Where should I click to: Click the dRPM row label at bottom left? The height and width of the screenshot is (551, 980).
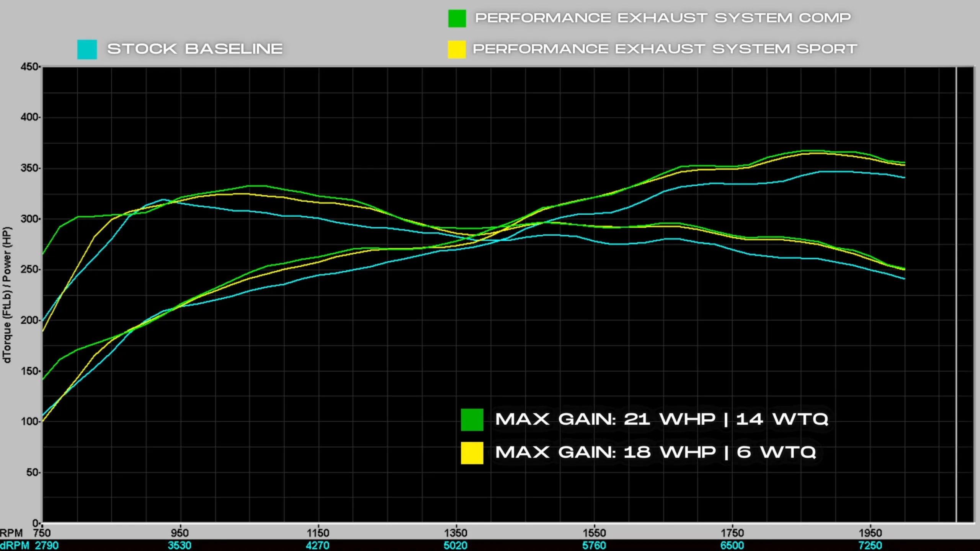coord(15,545)
